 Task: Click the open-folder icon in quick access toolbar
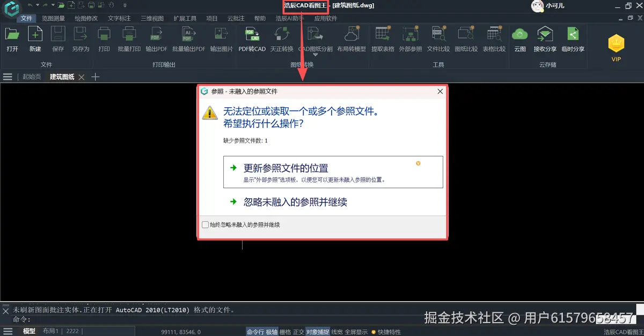(62, 5)
